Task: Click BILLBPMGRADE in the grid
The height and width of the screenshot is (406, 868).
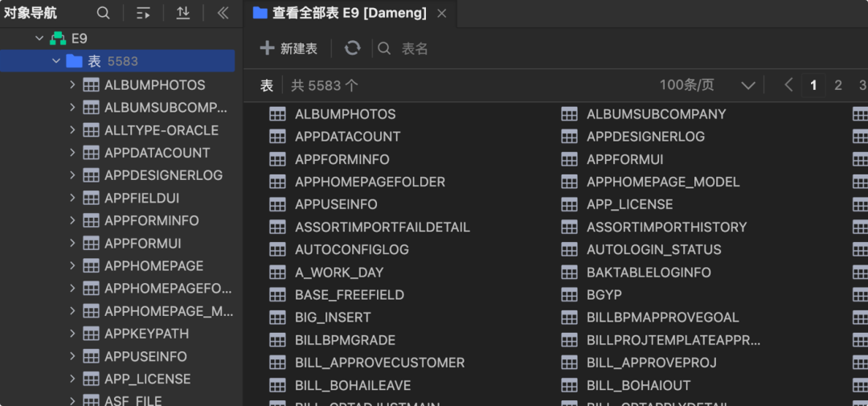Action: tap(346, 340)
